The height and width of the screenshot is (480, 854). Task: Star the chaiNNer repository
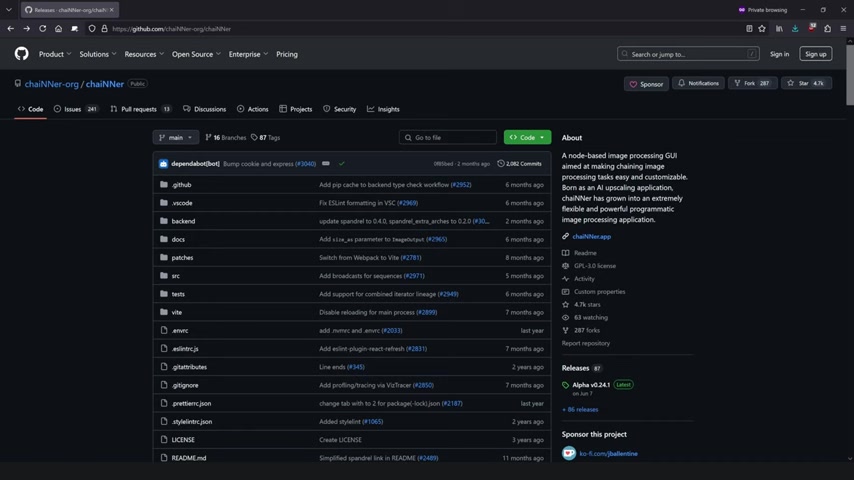[x=805, y=83]
